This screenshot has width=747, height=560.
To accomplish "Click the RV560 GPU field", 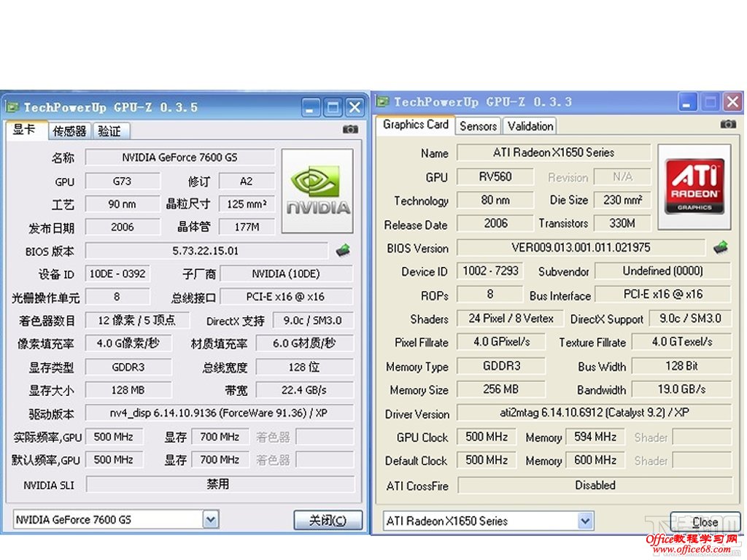I will click(495, 176).
